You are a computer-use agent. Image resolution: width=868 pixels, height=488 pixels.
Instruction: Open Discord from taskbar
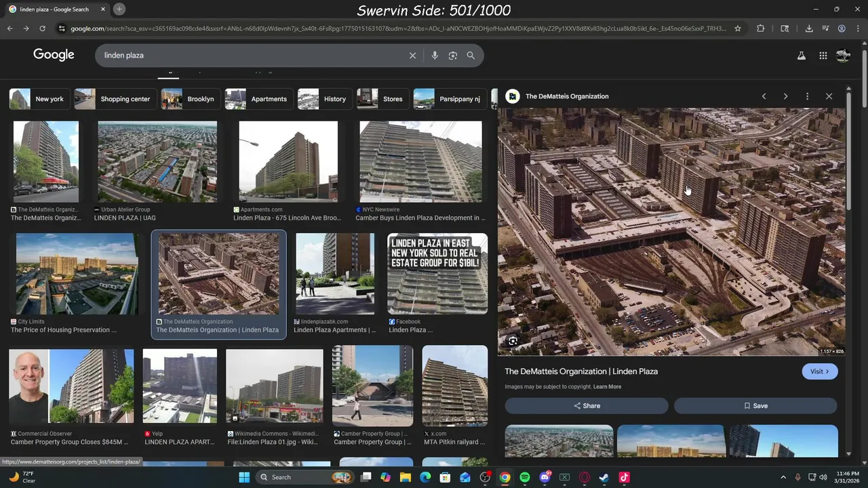point(545,477)
